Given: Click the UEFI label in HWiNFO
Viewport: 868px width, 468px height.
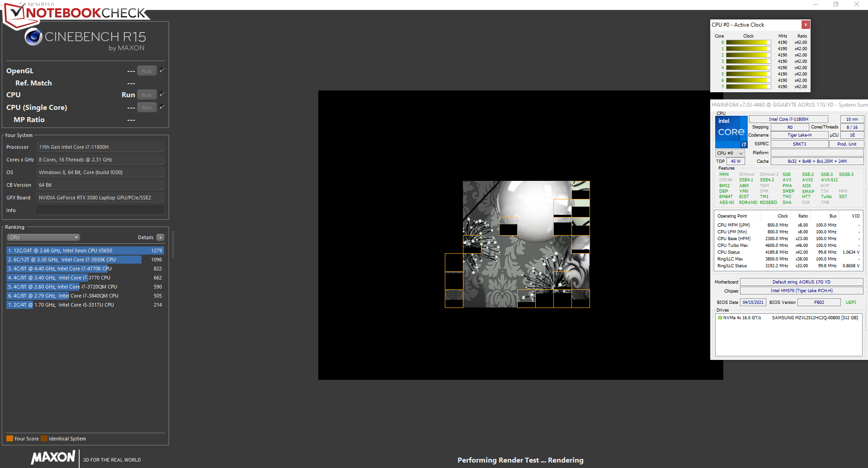Looking at the screenshot, I should [851, 303].
